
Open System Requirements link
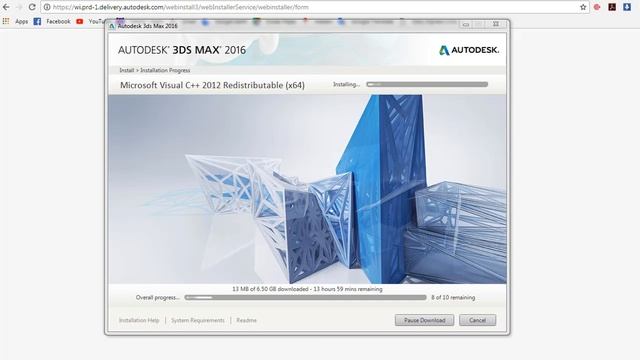point(198,320)
